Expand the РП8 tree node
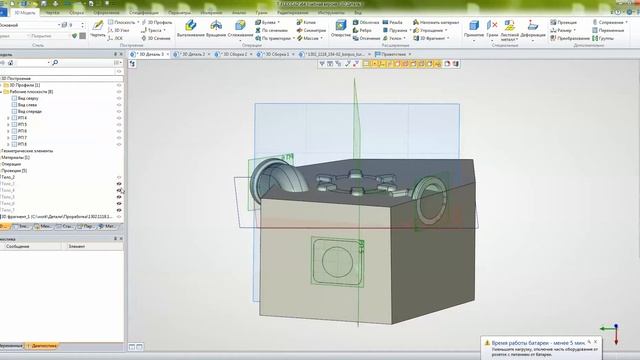Image resolution: width=640 pixels, height=360 pixels. 8,144
